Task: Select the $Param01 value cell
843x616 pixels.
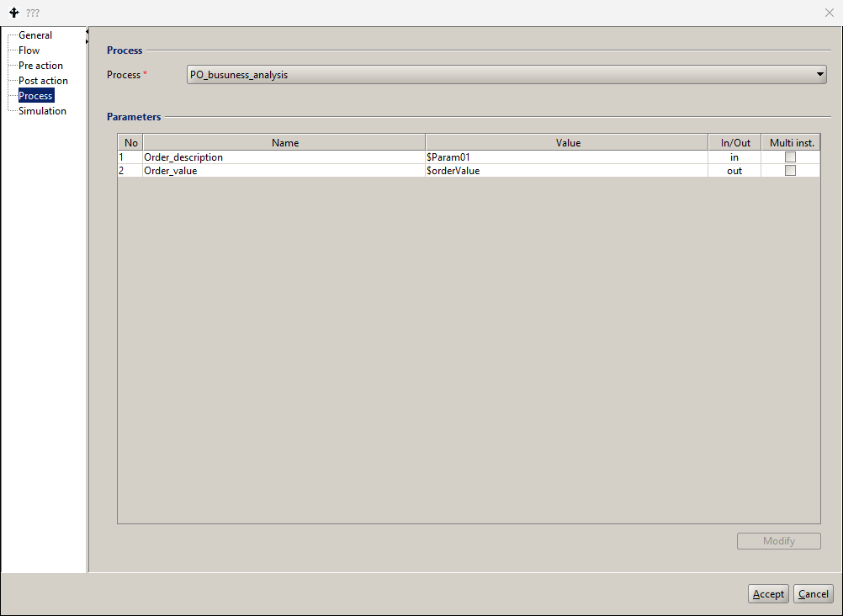Action: pyautogui.click(x=567, y=157)
